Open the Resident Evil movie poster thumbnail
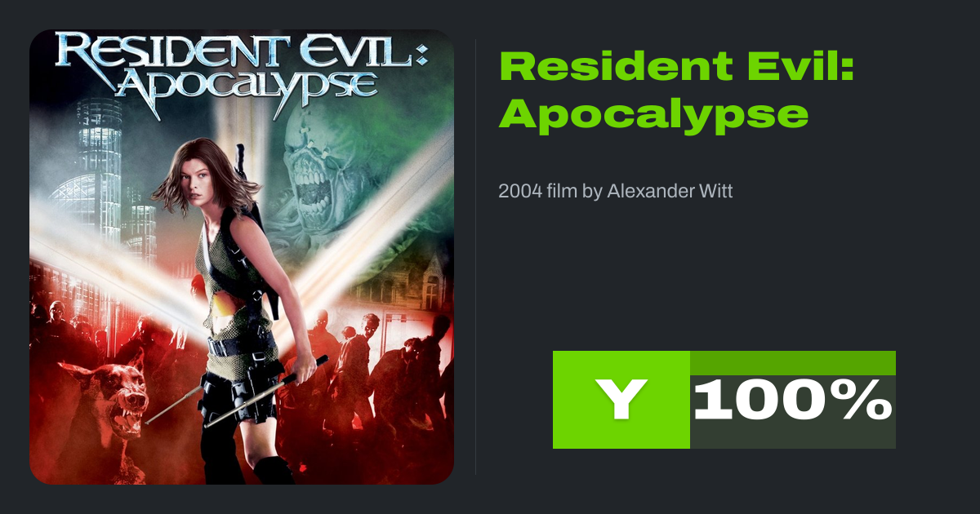980x514 pixels. click(242, 257)
